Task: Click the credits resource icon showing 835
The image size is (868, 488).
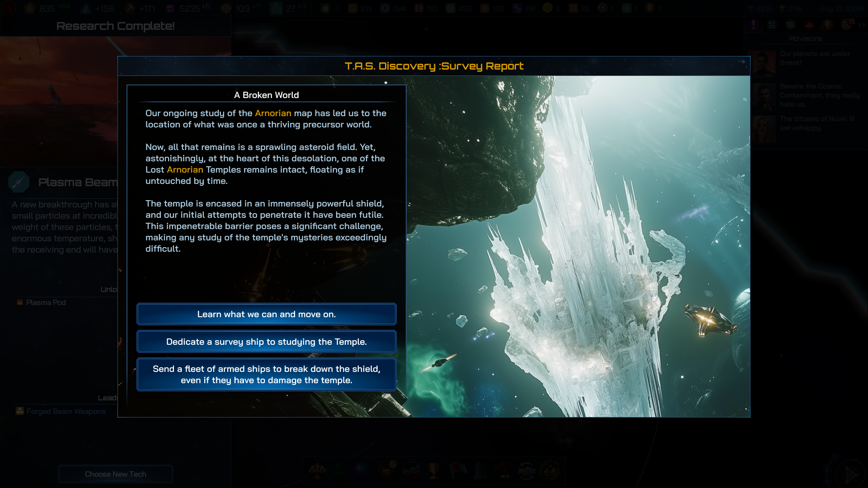Action: [30, 8]
